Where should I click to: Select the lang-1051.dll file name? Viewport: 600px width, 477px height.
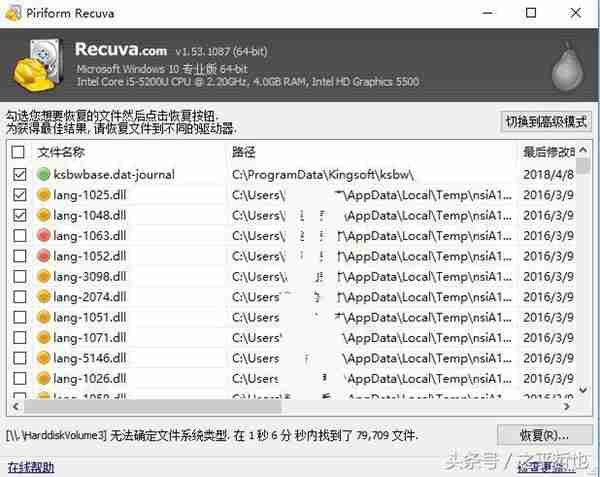click(90, 317)
